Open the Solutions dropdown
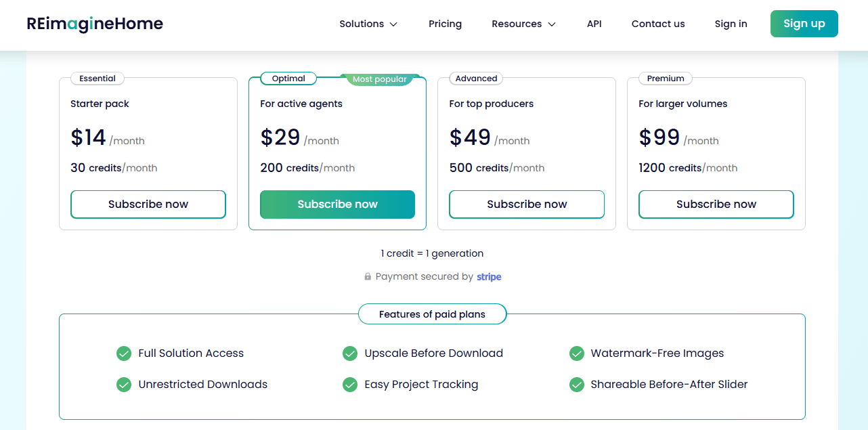 click(x=368, y=24)
